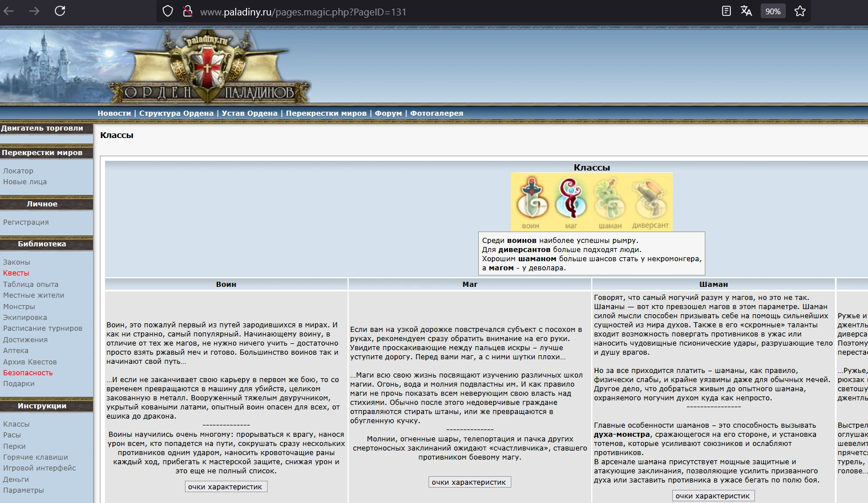This screenshot has width=868, height=503.
Task: Open the Законы library link
Action: coord(17,262)
